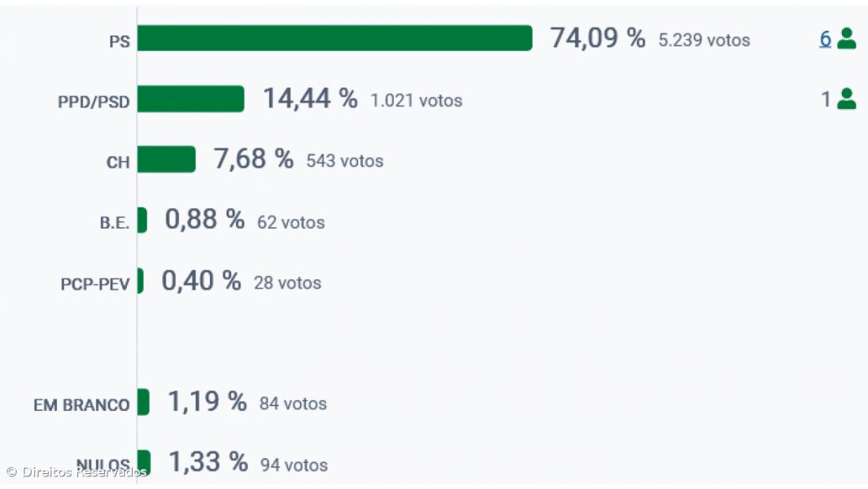Click the person icon in the PPD/PSD row

[847, 99]
